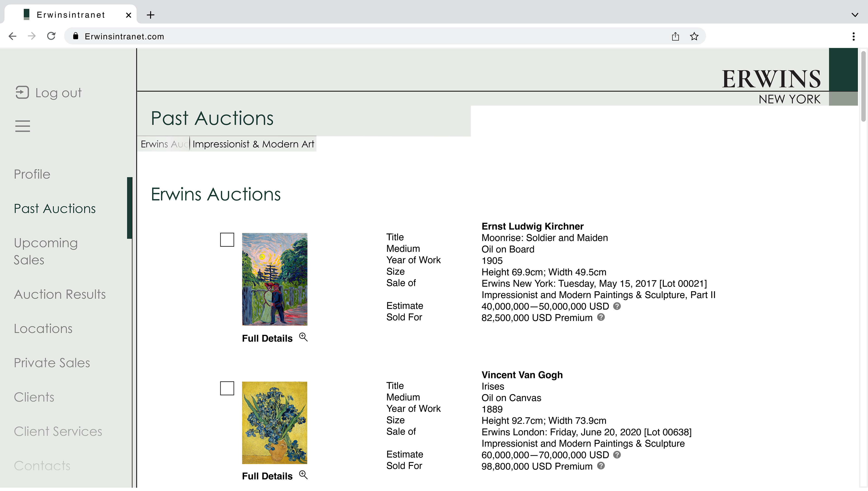868x491 pixels.
Task: Go back using the browser back arrow
Action: 12,36
